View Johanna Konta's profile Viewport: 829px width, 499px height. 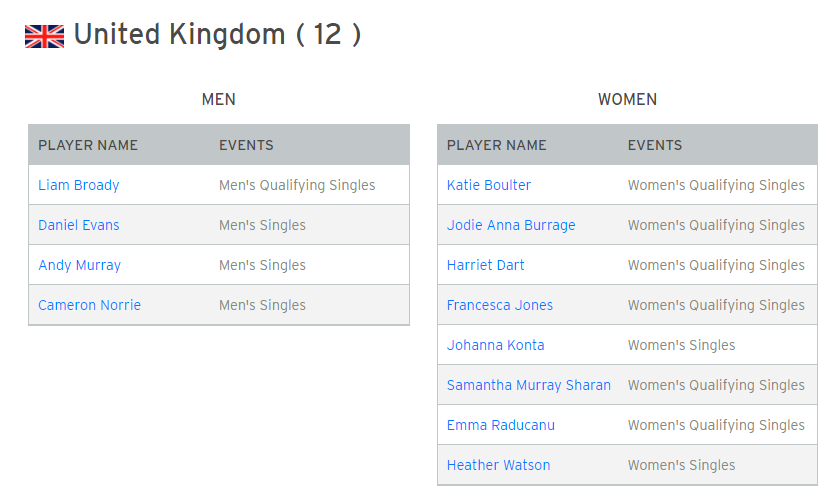[x=495, y=345]
